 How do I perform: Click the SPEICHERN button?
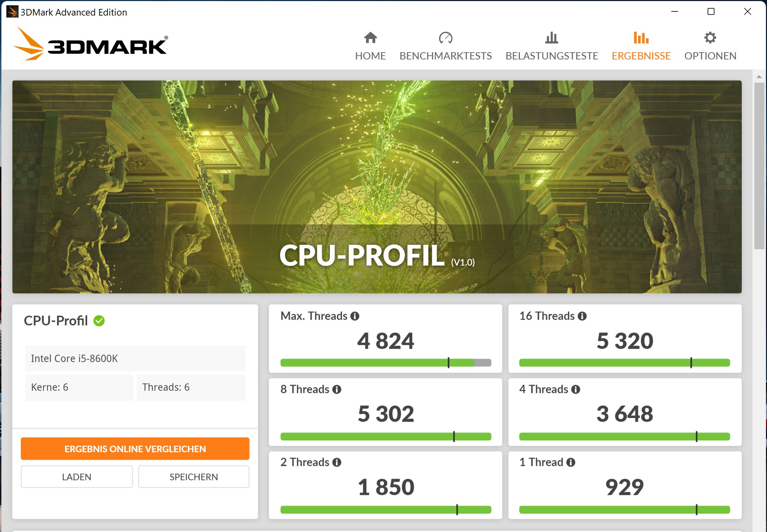click(194, 477)
